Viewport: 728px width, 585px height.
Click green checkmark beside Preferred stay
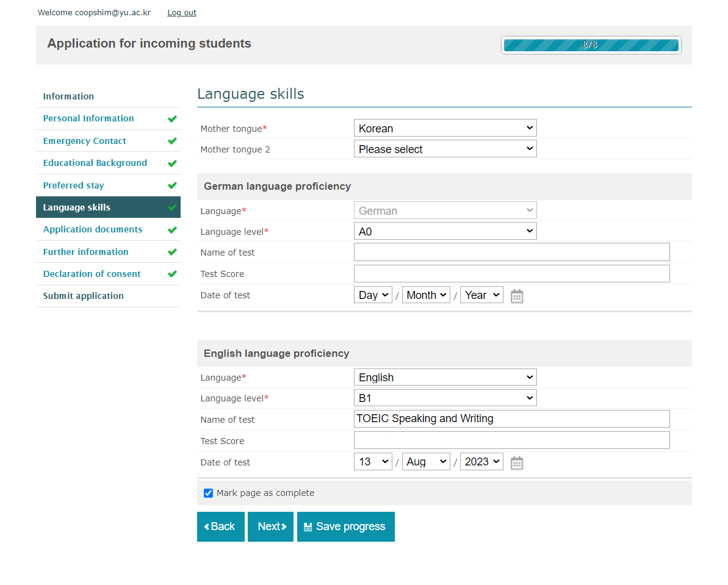coord(172,185)
